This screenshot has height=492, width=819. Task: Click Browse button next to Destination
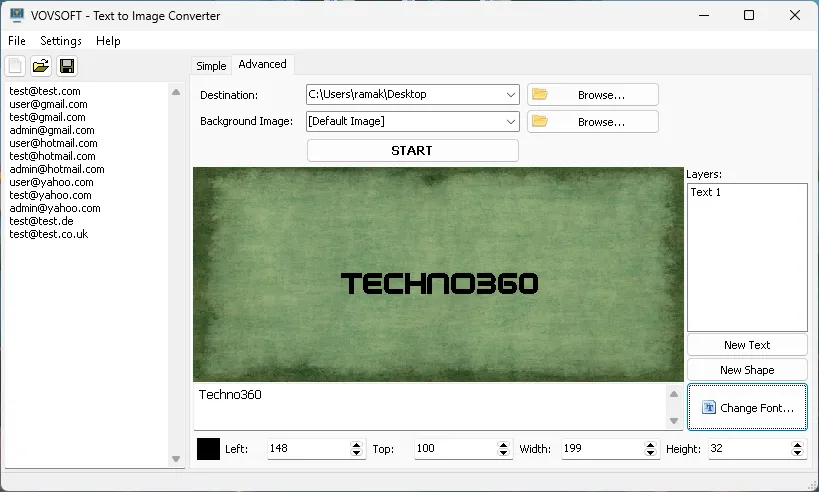coord(592,95)
